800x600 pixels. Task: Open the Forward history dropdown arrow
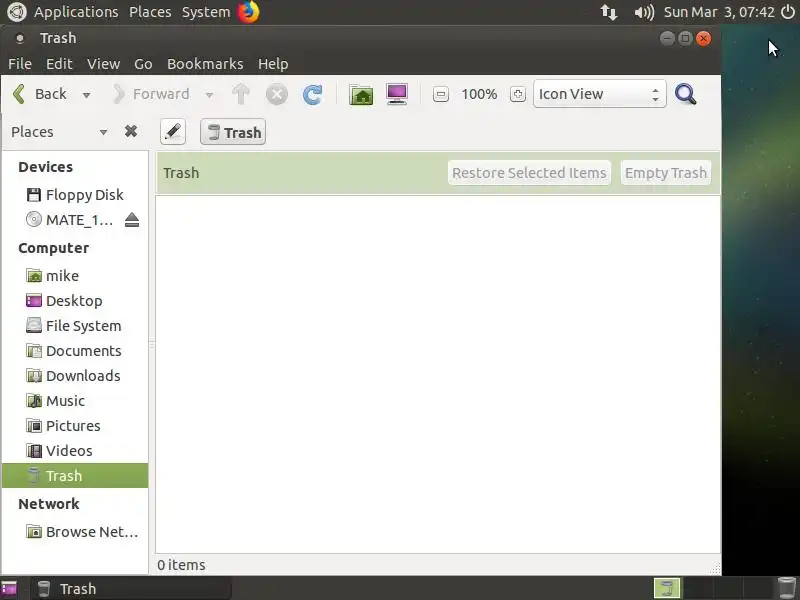[x=209, y=95]
